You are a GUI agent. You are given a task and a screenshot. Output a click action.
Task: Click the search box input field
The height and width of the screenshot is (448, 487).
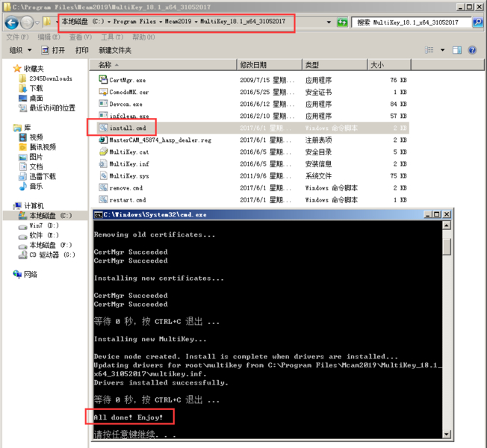411,23
